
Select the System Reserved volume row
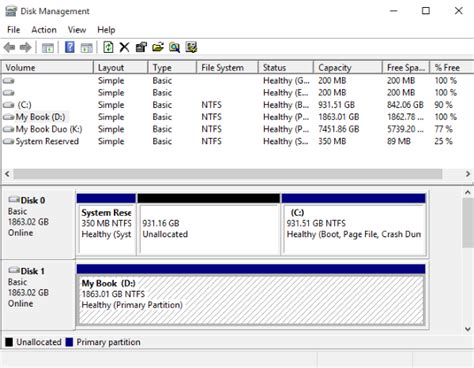(x=237, y=141)
